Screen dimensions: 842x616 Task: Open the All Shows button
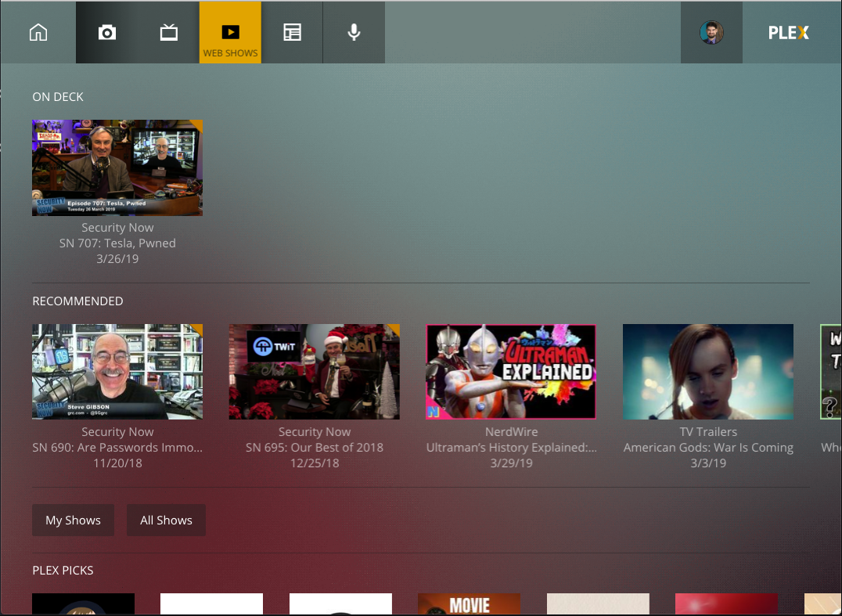(x=166, y=520)
